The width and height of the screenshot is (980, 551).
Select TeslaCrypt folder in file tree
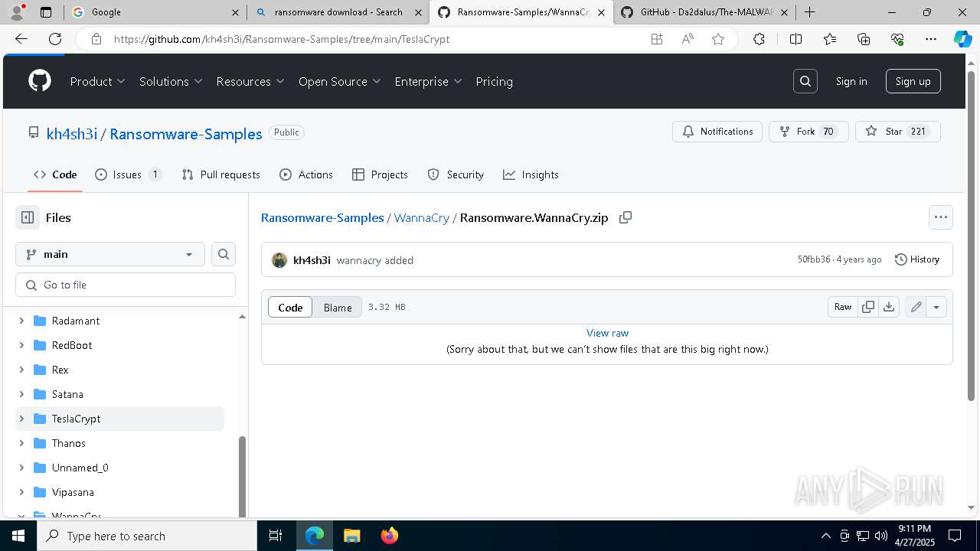tap(119, 419)
